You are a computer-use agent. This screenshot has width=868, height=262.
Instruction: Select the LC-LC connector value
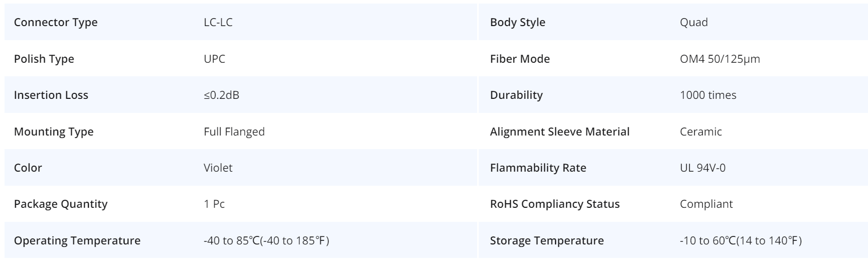(x=218, y=23)
